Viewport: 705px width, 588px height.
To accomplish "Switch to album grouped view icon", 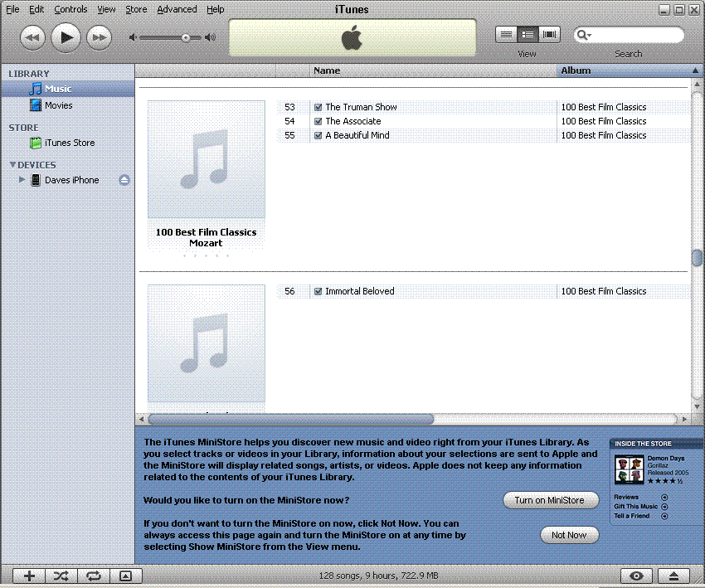I will coord(528,35).
